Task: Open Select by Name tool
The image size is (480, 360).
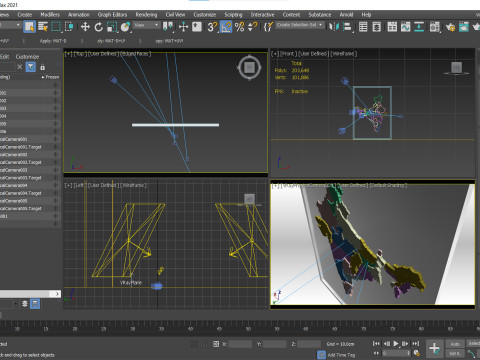Action: coord(43,27)
